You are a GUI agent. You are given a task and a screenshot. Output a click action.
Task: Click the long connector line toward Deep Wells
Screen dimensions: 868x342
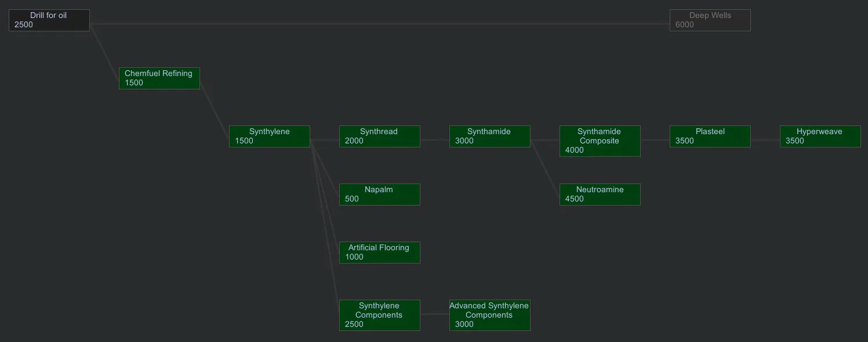coord(377,24)
